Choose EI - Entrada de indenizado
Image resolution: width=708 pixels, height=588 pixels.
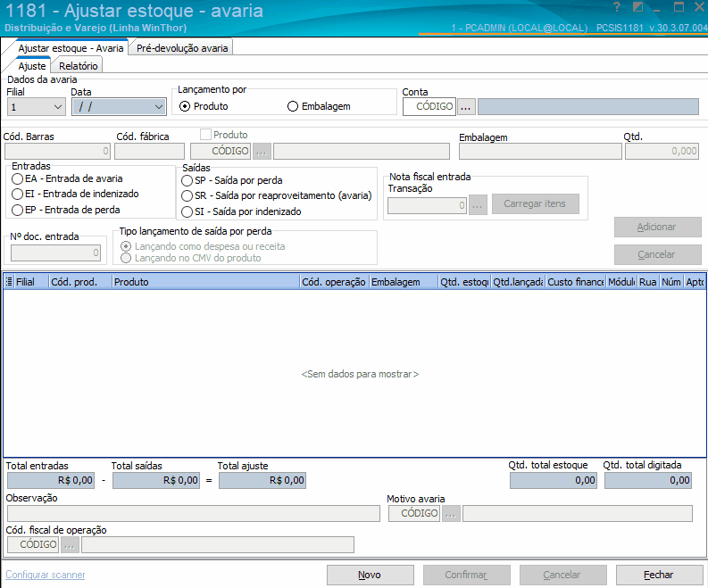[x=18, y=194]
